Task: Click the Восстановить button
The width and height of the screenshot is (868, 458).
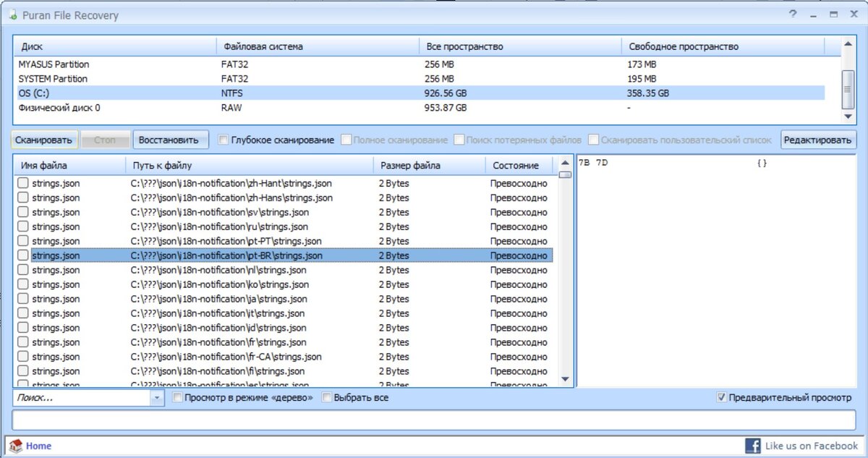Action: point(171,140)
